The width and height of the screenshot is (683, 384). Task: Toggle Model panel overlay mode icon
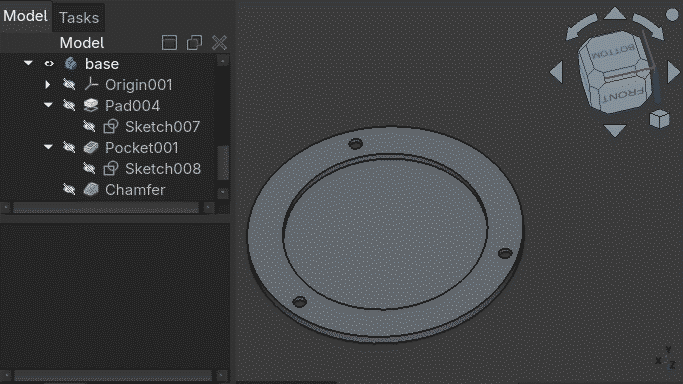click(x=169, y=43)
